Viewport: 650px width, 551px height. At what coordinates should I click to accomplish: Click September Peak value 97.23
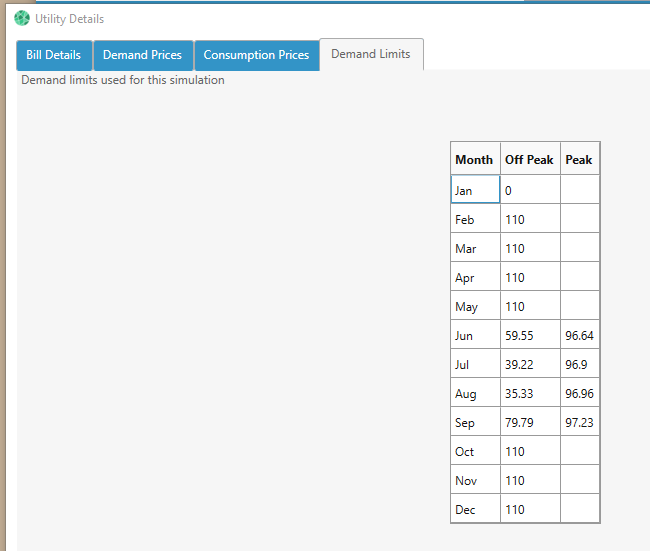(x=580, y=423)
